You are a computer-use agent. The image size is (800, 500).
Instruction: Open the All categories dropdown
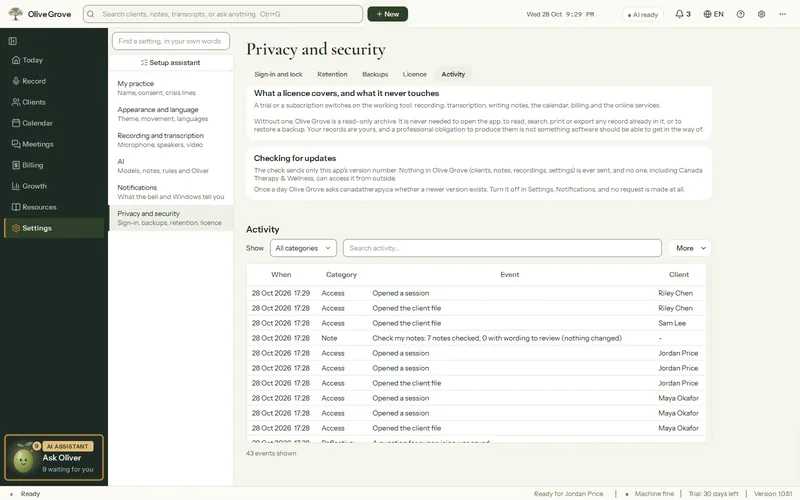[x=303, y=248]
